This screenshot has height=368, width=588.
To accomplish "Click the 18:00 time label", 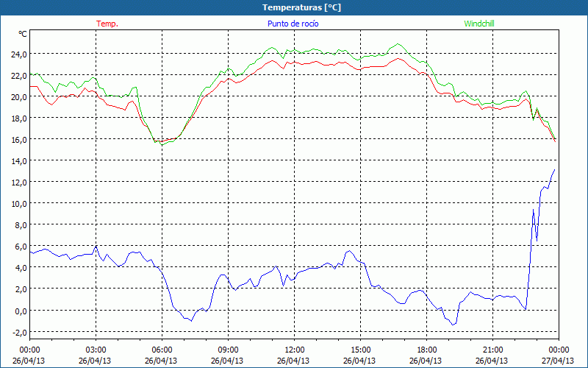I will coord(426,350).
